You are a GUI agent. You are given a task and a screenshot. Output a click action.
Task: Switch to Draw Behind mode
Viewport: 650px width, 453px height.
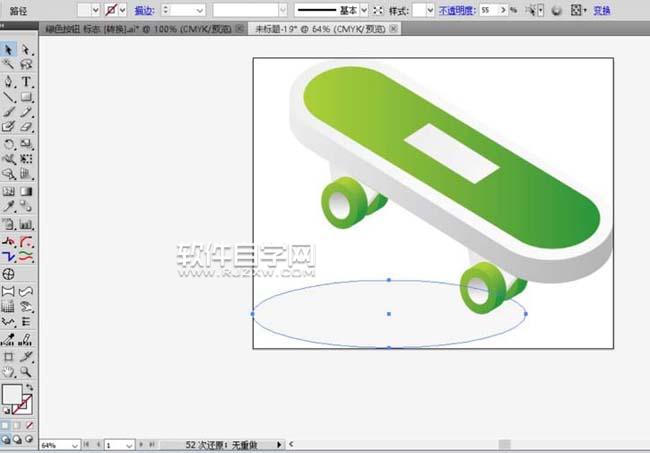(x=17, y=439)
